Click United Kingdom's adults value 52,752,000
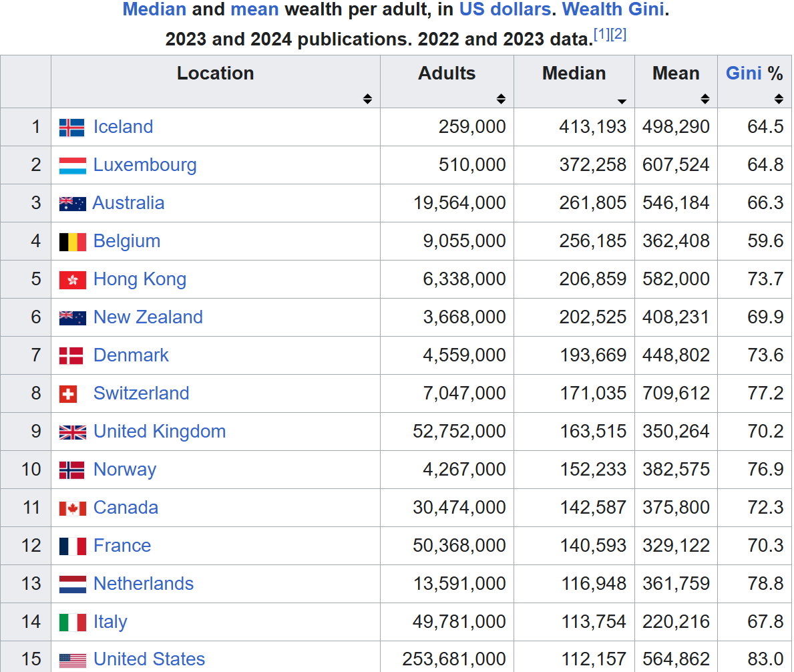 pos(459,432)
